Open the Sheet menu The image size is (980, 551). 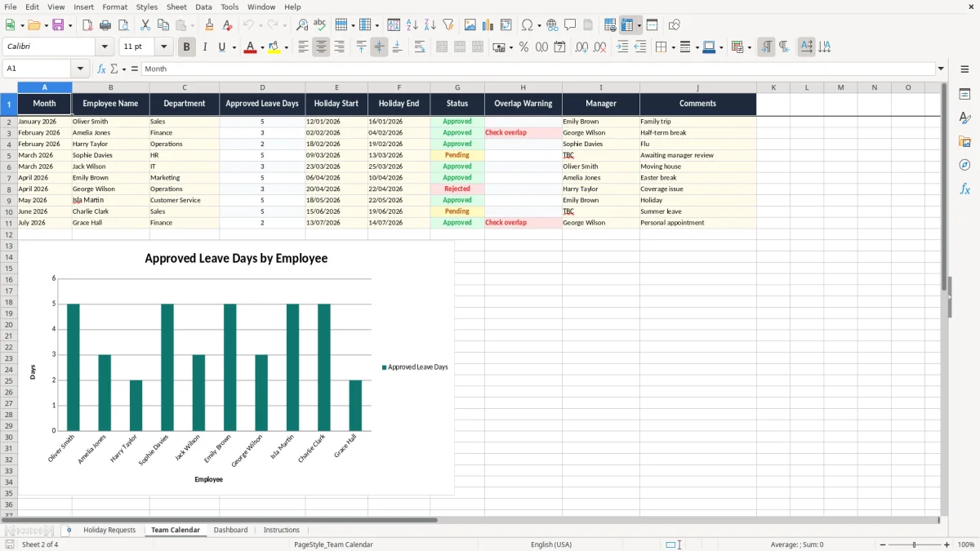click(176, 7)
